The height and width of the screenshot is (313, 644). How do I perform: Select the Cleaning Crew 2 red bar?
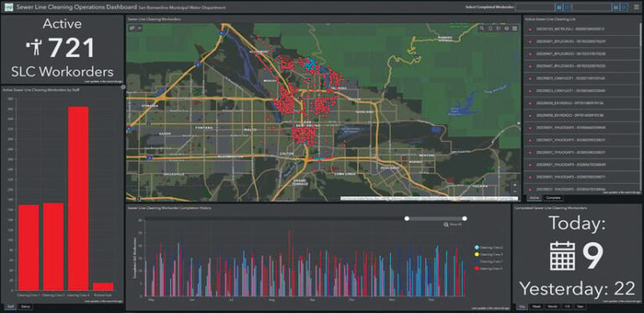click(54, 247)
